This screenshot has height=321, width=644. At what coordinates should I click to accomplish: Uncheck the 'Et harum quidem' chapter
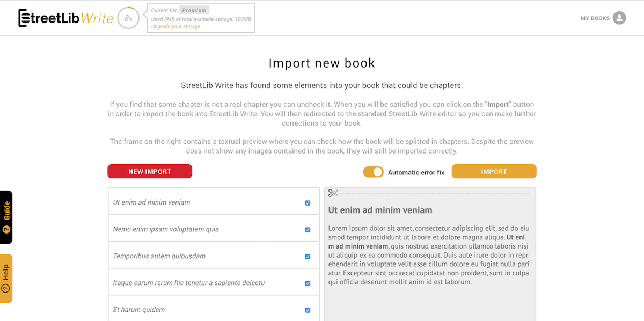click(x=308, y=310)
